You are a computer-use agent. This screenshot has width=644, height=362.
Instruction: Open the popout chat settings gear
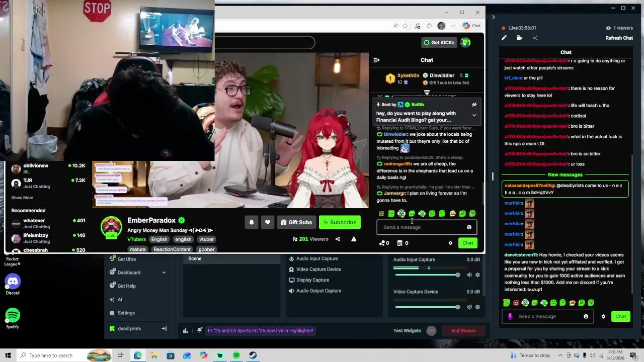pos(603,317)
